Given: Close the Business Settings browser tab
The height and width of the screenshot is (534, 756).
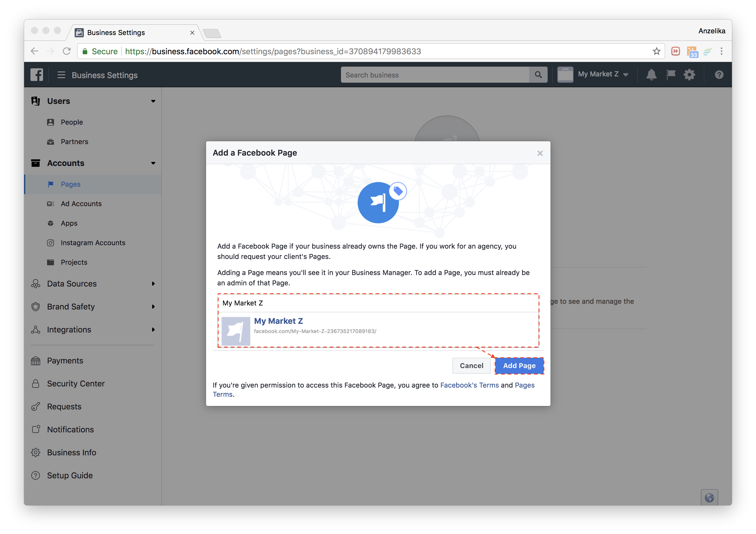Looking at the screenshot, I should pyautogui.click(x=192, y=33).
